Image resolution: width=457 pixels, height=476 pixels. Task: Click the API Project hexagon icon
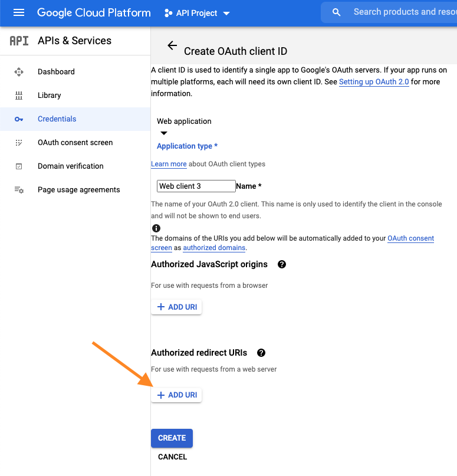point(168,13)
